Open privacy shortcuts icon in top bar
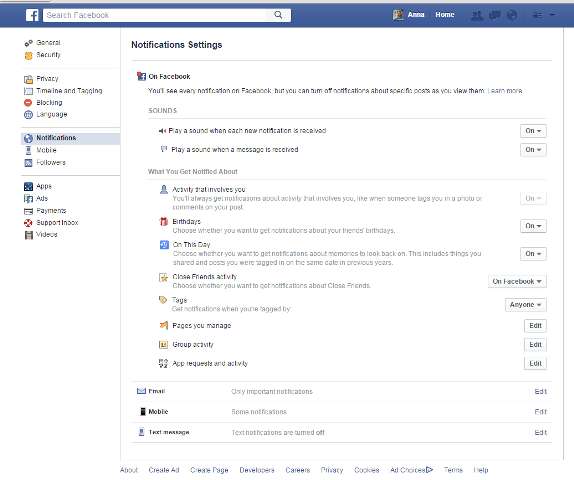 click(x=537, y=15)
